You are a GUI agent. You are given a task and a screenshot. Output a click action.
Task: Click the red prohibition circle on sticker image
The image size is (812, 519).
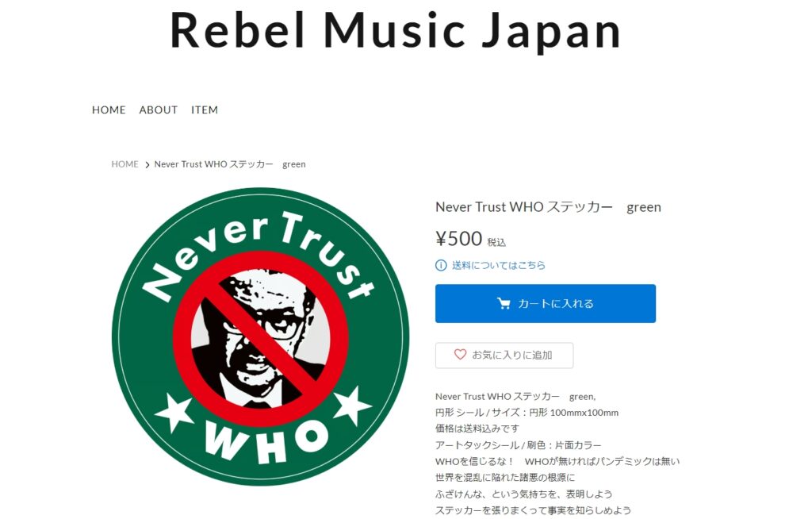pyautogui.click(x=260, y=339)
